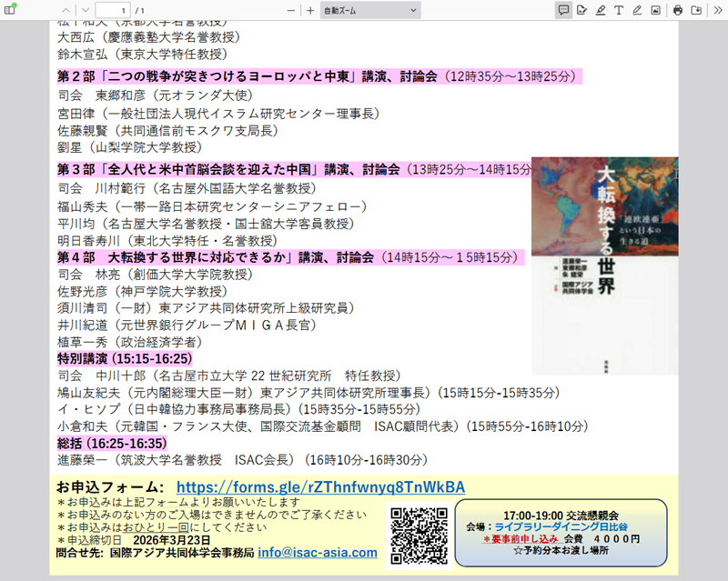Select the highlight tool
Image resolution: width=728 pixels, height=581 pixels.
point(601,10)
